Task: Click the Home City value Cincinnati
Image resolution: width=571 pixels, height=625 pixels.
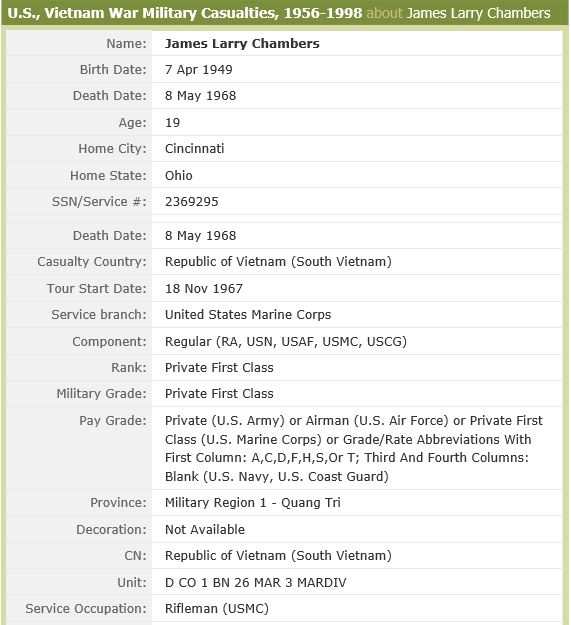Action: point(194,149)
